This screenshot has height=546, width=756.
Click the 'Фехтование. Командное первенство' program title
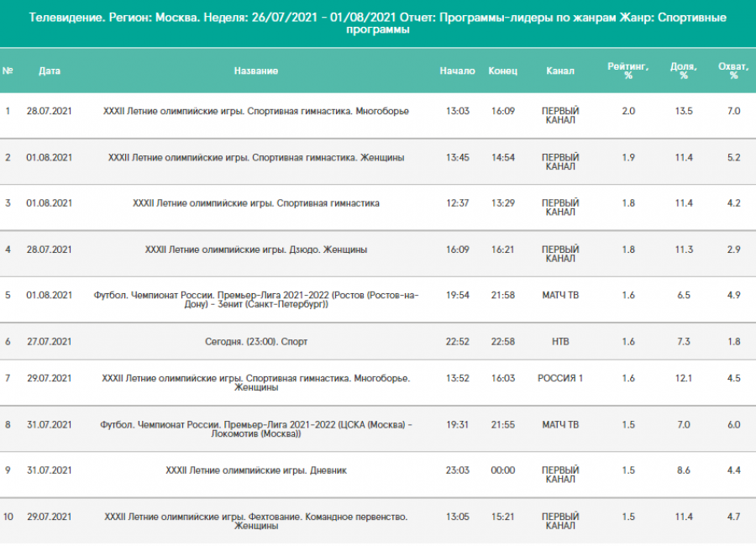click(255, 522)
